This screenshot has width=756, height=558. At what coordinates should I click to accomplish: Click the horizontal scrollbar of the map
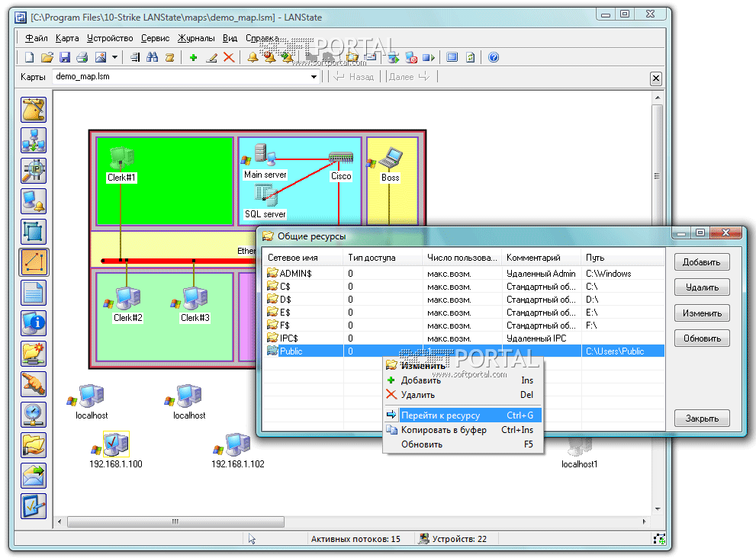tap(175, 521)
